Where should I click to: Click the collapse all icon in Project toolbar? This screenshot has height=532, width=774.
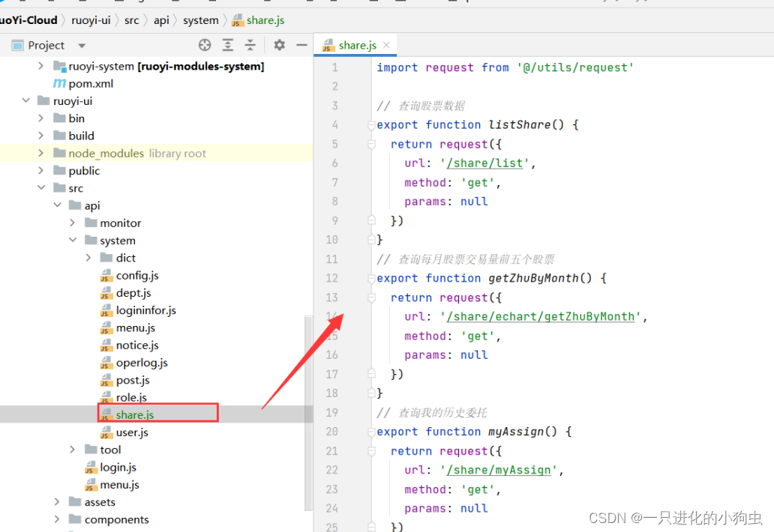250,45
